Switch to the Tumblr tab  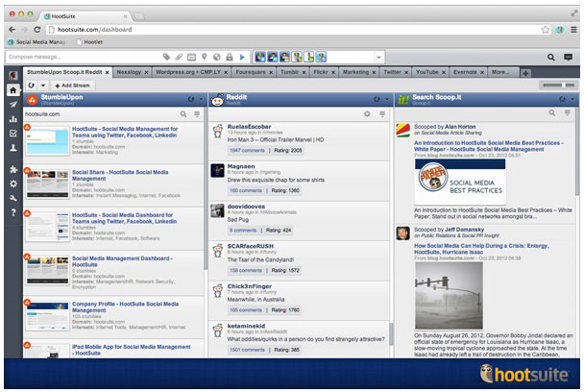point(290,72)
